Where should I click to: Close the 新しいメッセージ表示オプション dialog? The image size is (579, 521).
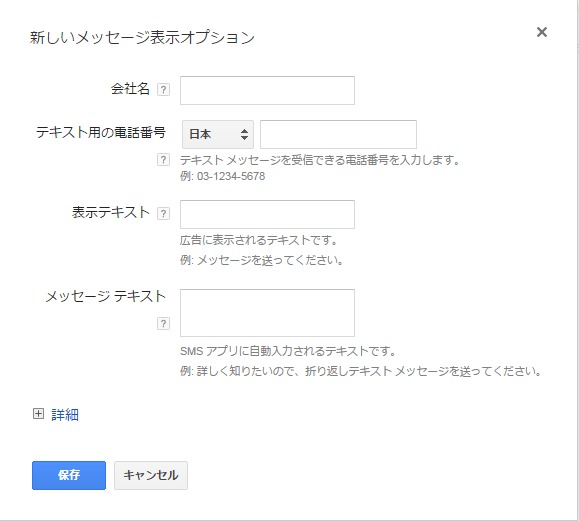click(x=541, y=32)
